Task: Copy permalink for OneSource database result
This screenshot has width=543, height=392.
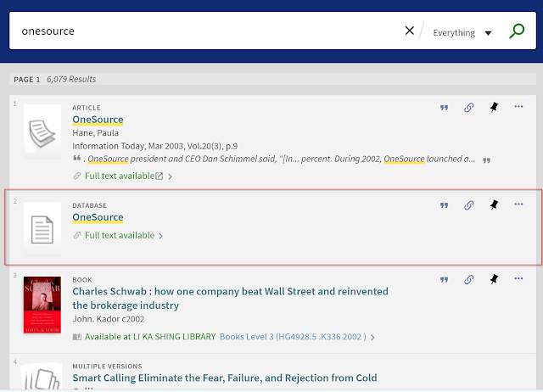Action: (x=468, y=205)
